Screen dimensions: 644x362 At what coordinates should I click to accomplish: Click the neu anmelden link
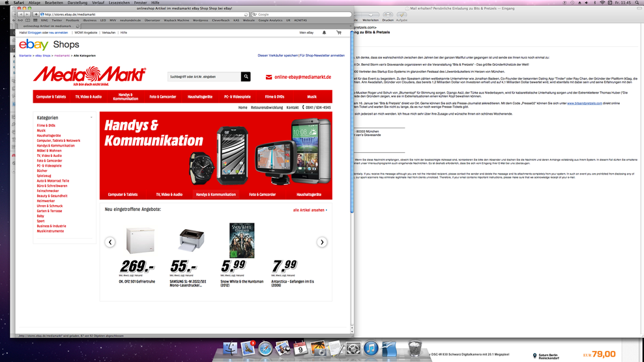pyautogui.click(x=58, y=33)
